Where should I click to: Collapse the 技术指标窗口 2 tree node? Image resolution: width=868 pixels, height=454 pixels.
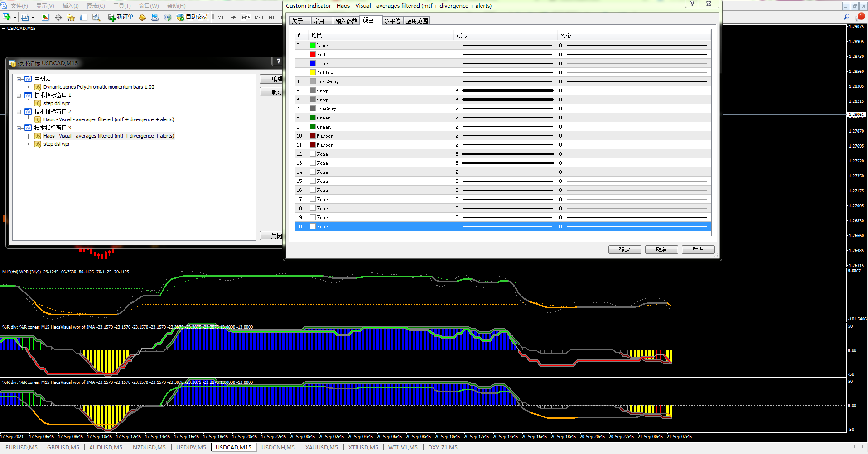(19, 112)
